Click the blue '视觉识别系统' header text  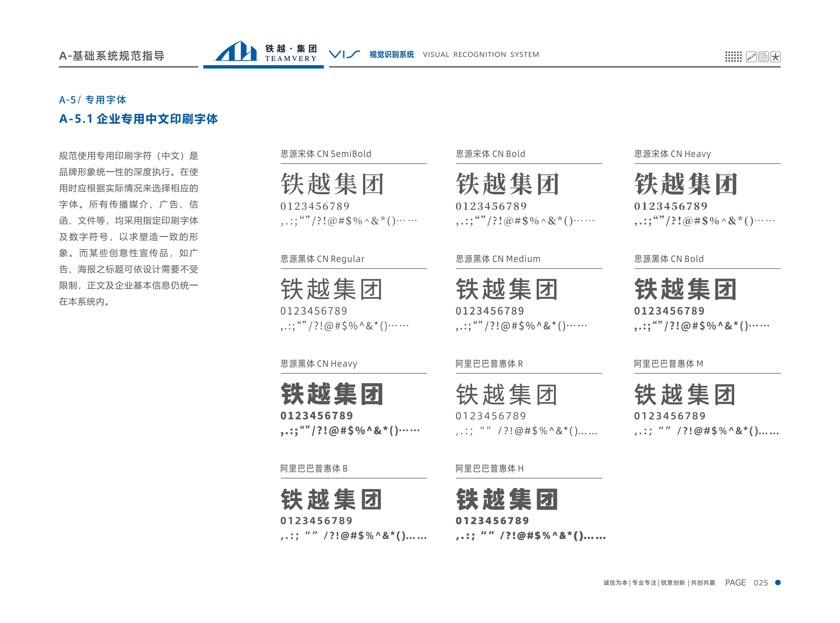coord(391,55)
